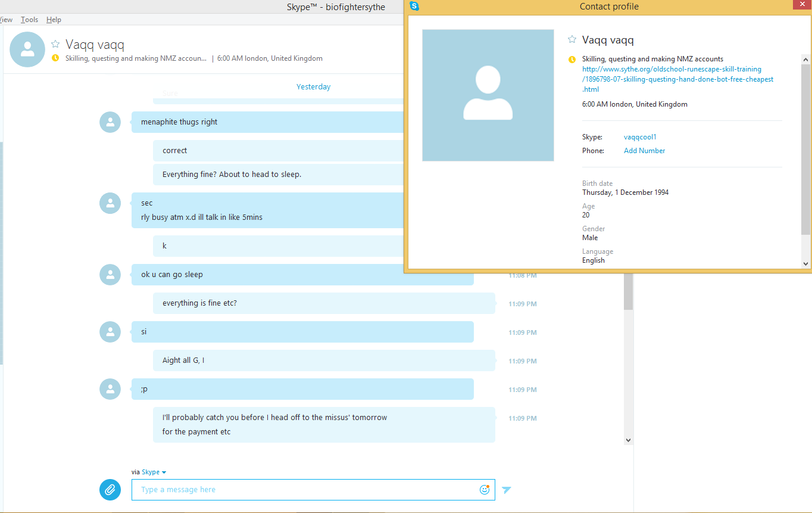
Task: Click the paperclip attach file button
Action: click(110, 490)
